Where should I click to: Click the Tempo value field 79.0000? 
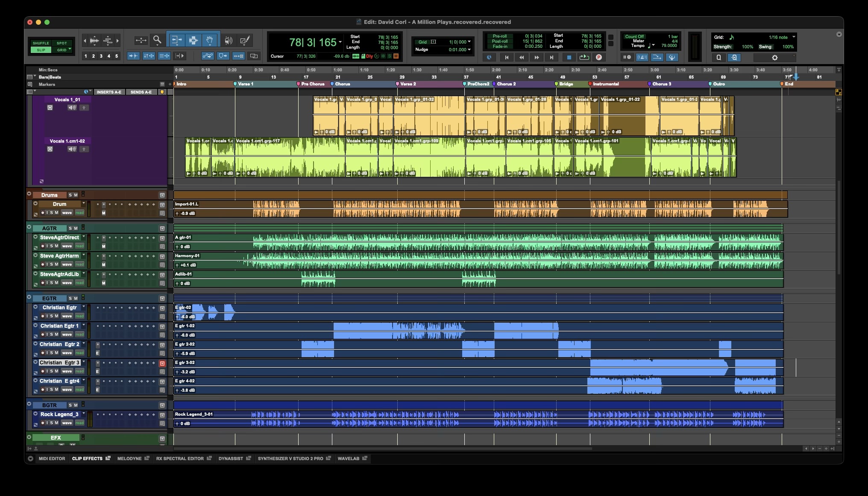coord(669,46)
